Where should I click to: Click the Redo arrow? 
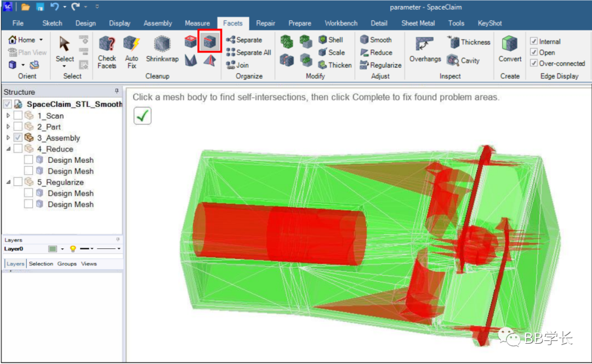click(76, 7)
